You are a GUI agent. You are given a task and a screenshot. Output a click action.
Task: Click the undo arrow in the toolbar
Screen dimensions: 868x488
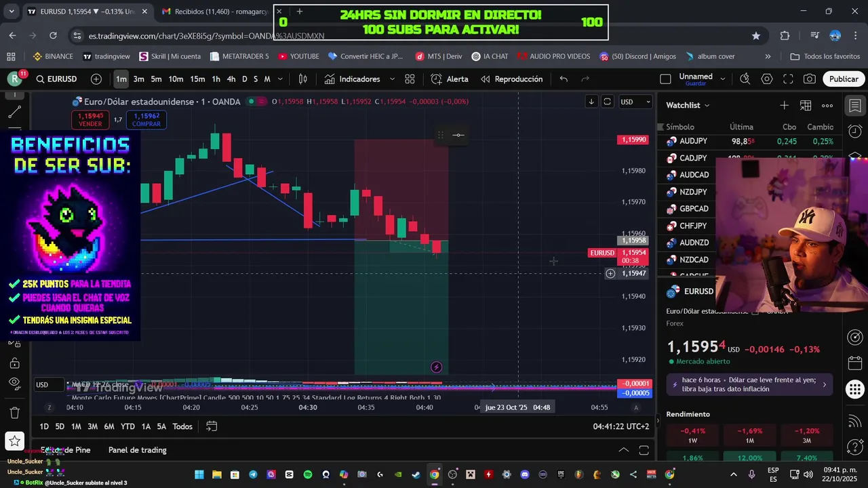(564, 79)
